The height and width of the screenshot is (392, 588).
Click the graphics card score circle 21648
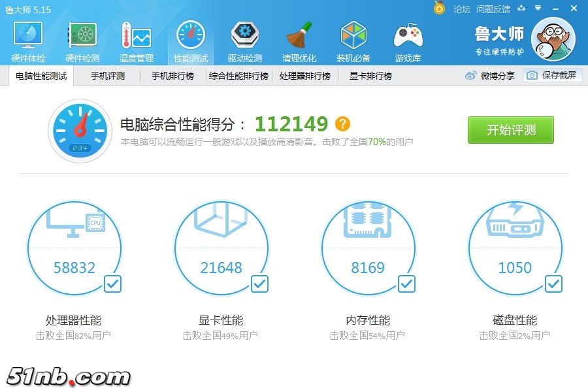tap(221, 248)
